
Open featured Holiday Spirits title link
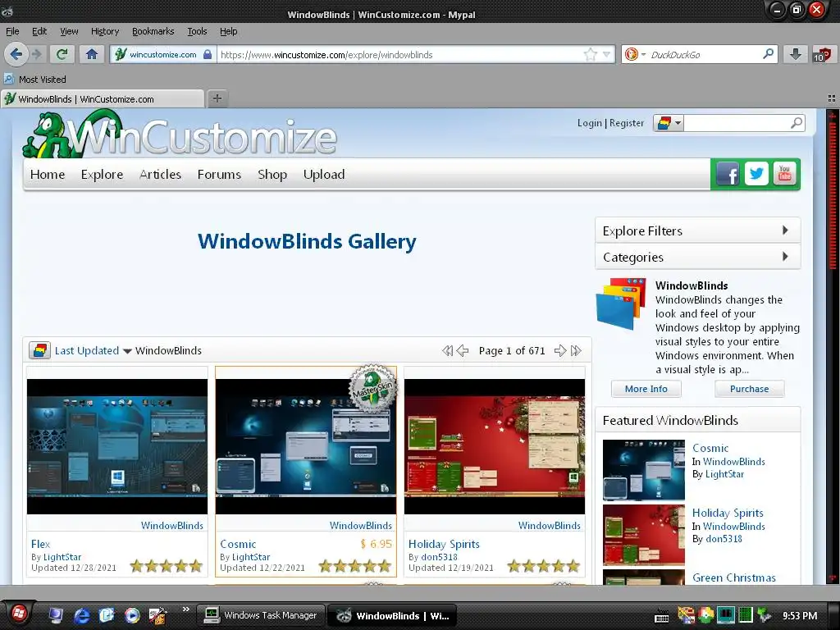(x=728, y=513)
